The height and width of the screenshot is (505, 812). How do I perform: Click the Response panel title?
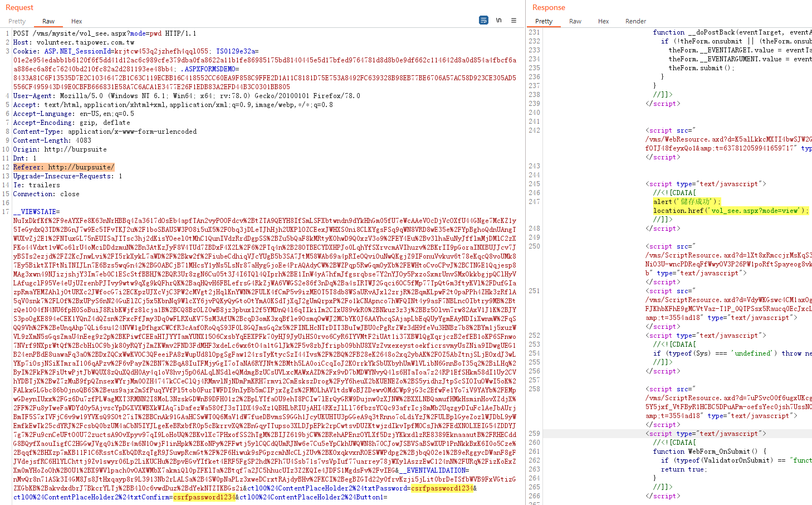[x=549, y=7]
